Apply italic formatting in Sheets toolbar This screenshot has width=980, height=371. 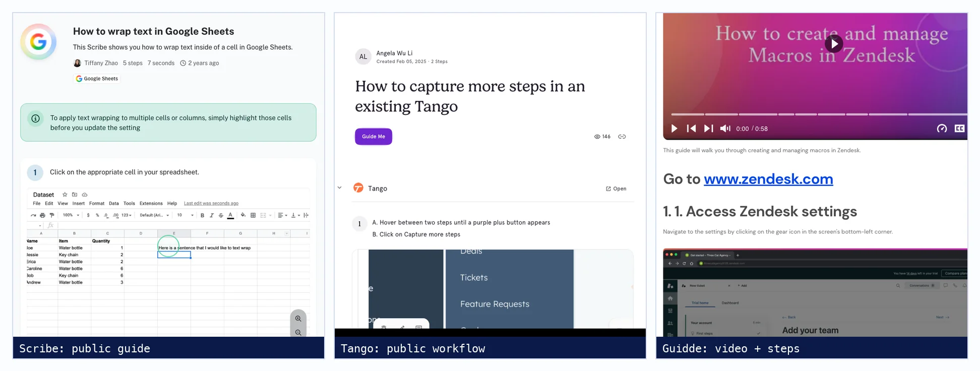click(x=212, y=215)
